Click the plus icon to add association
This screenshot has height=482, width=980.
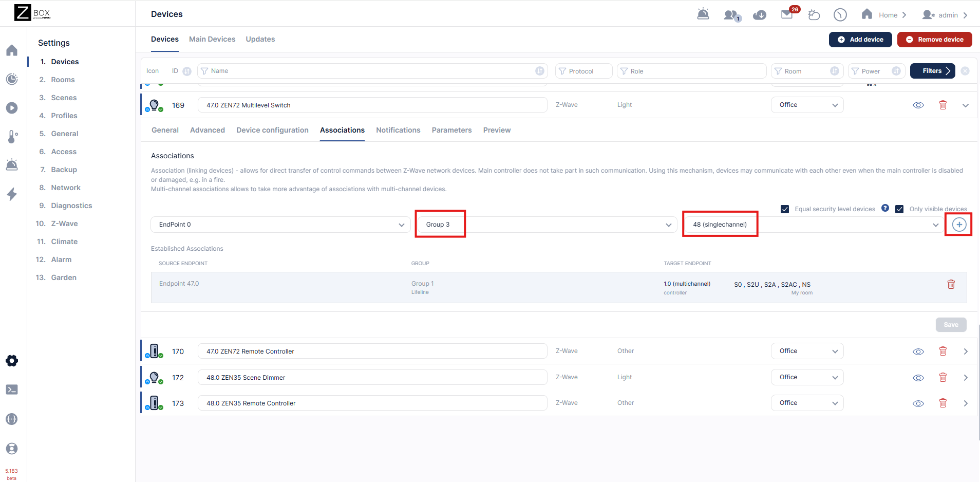click(x=958, y=225)
